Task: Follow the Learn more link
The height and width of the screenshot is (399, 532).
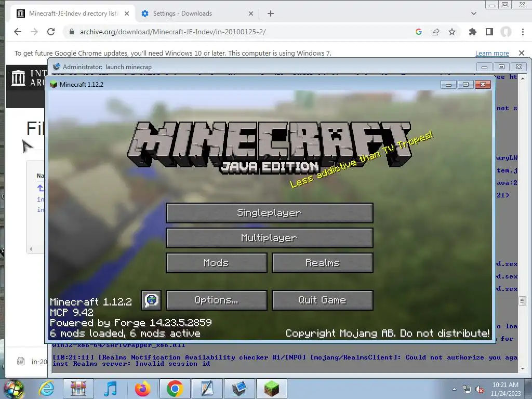Action: point(492,54)
